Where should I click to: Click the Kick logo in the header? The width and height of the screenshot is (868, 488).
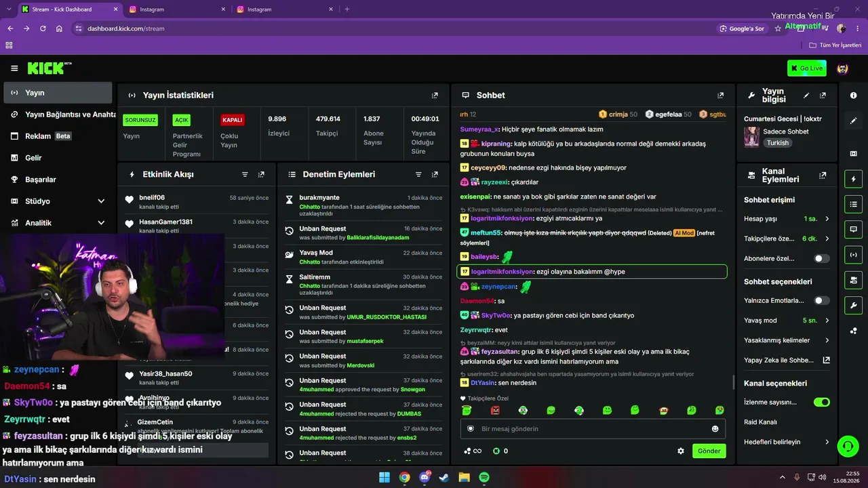(50, 68)
